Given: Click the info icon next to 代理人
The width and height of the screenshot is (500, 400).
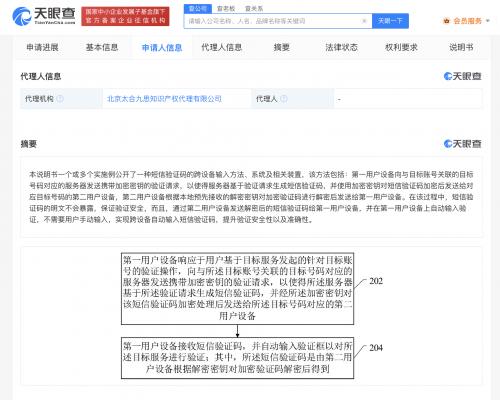Looking at the screenshot, I should pyautogui.click(x=284, y=99).
